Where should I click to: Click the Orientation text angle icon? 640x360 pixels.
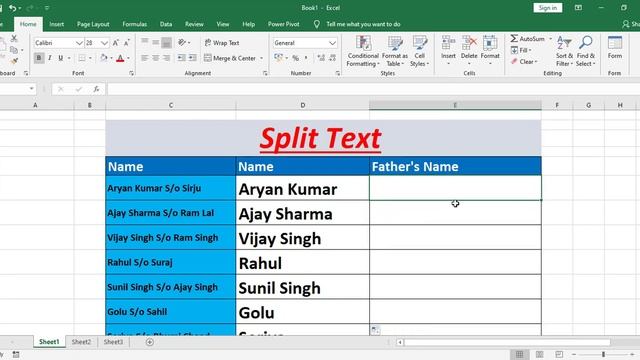point(182,42)
